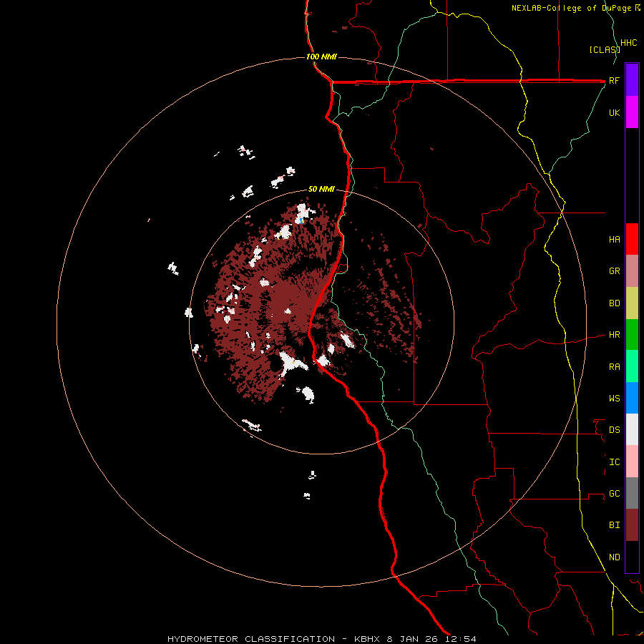The height and width of the screenshot is (644, 644).
Task: Click the 'HYDROMETEOR CLASSIFICATION' title text
Action: click(251, 639)
